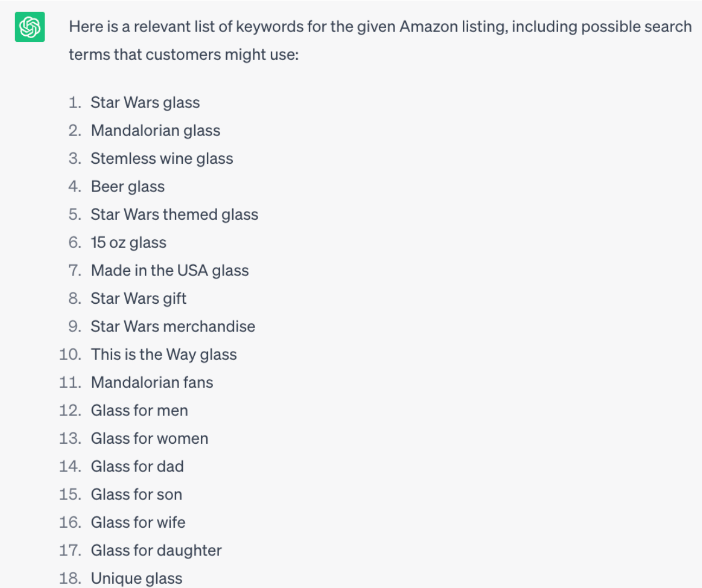Screen dimensions: 702x588
Task: Select the "Mandalorian glass" keyword
Action: pyautogui.click(x=155, y=131)
